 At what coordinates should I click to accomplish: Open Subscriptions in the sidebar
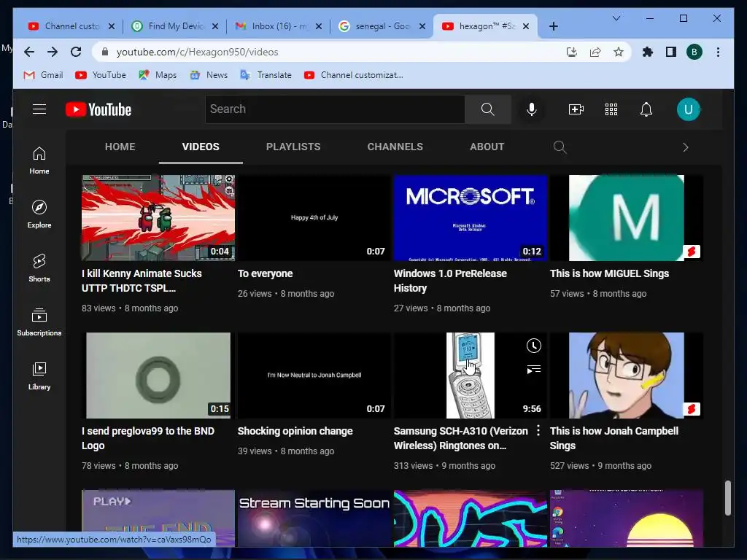[39, 322]
